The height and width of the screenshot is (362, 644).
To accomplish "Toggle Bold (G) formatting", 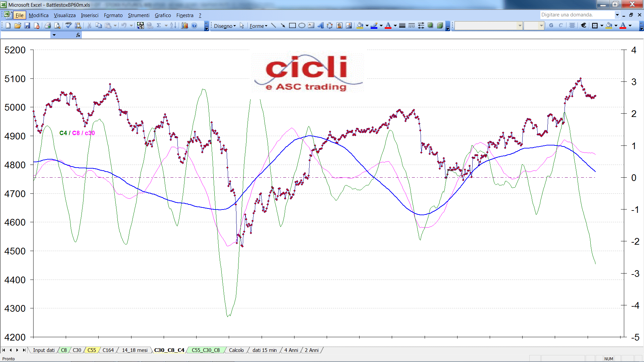I will (551, 25).
